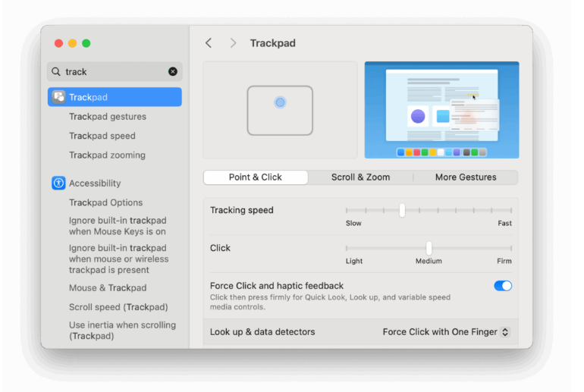
Task: Open Trackpad gestures search result
Action: click(108, 117)
